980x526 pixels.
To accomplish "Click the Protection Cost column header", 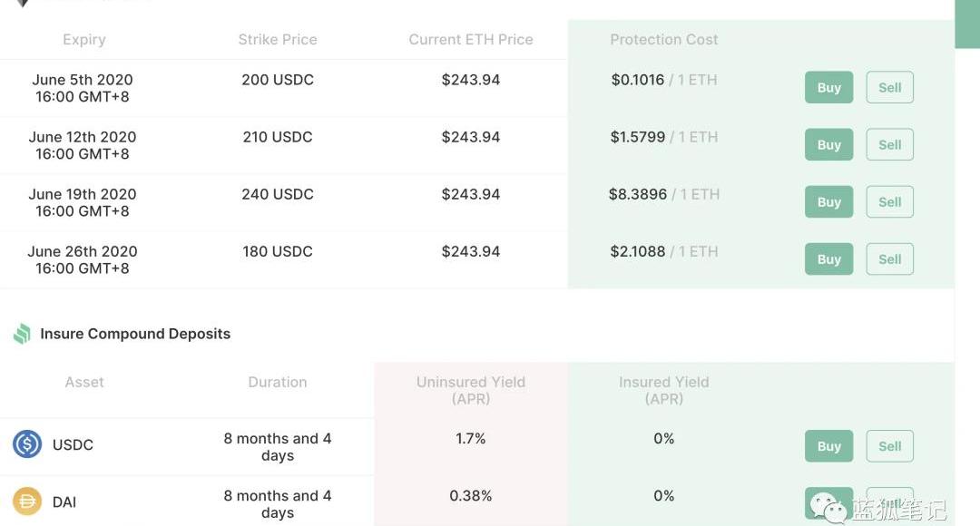I will [663, 40].
